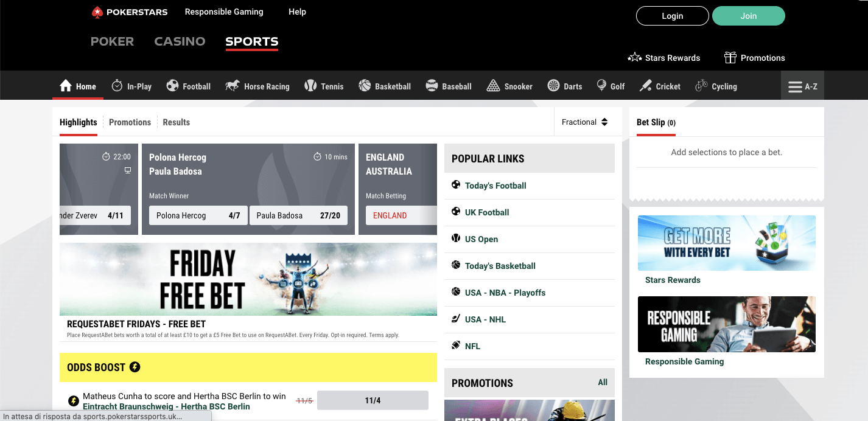
Task: Click the American football icon beside NFL
Action: point(456,346)
